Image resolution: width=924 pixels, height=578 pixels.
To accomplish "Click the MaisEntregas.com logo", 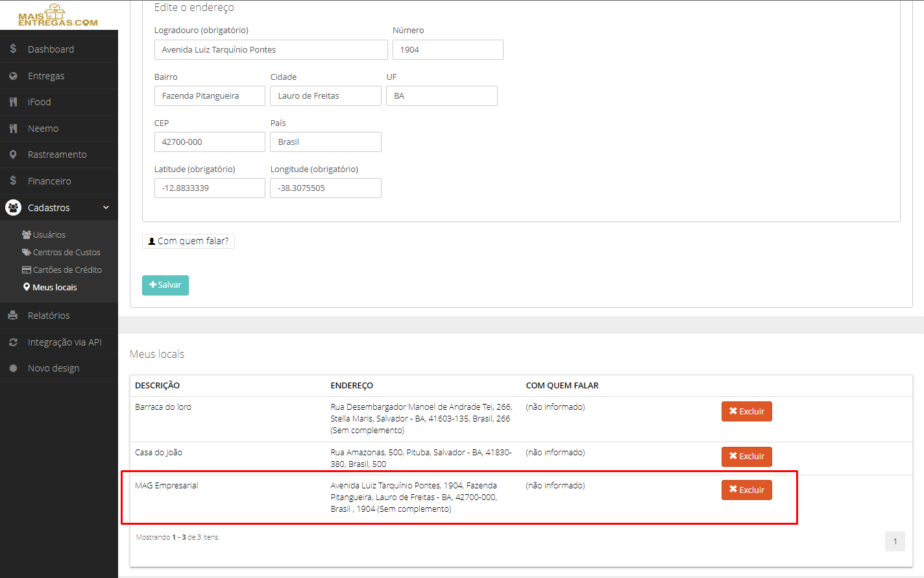I will tap(58, 15).
